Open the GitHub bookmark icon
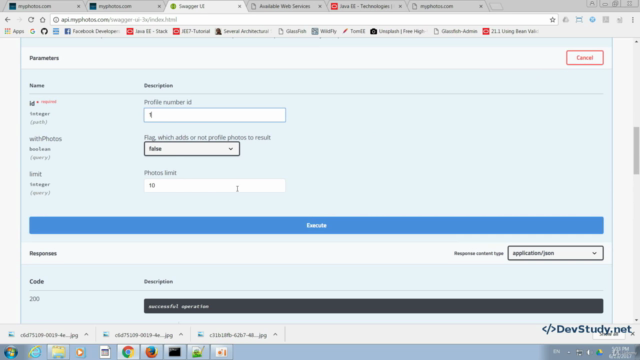The image size is (640, 360). tap(44, 31)
